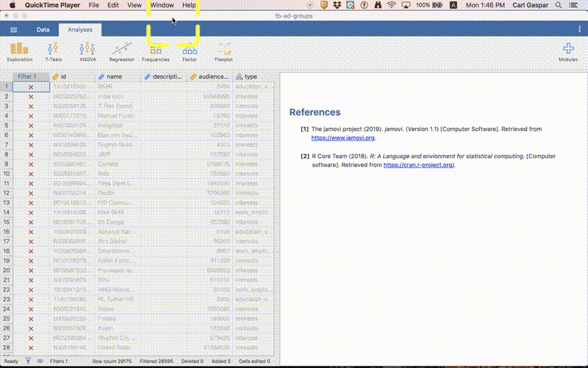Toggle filtered rows visibility eye icon

(x=40, y=361)
